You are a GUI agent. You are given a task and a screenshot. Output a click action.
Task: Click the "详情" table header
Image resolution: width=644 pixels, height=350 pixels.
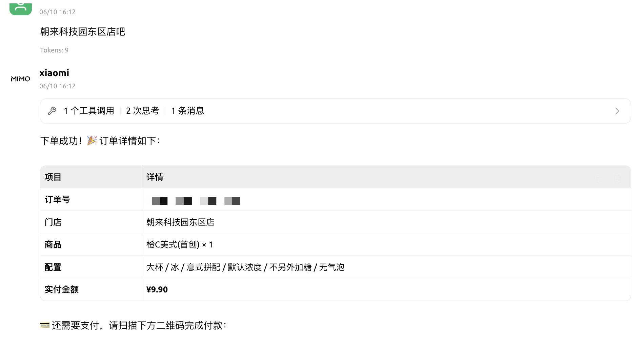click(x=155, y=177)
